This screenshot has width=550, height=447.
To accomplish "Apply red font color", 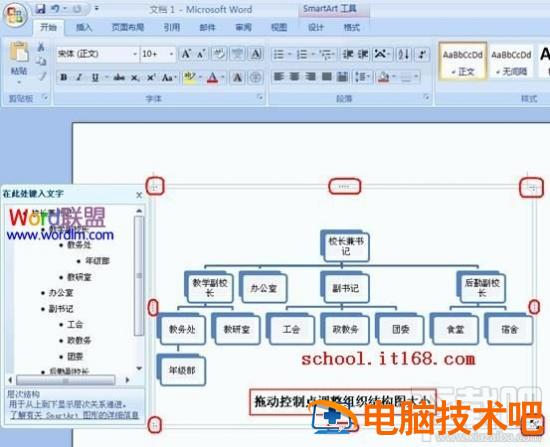I will [212, 77].
